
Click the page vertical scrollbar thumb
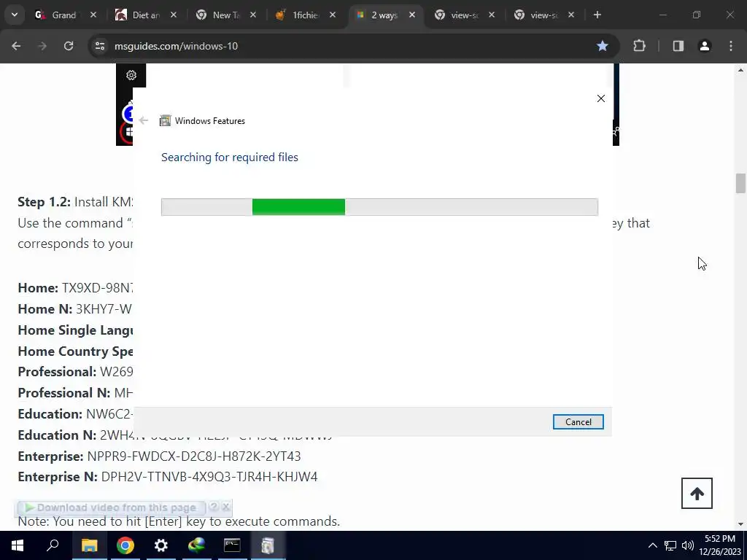[x=740, y=183]
